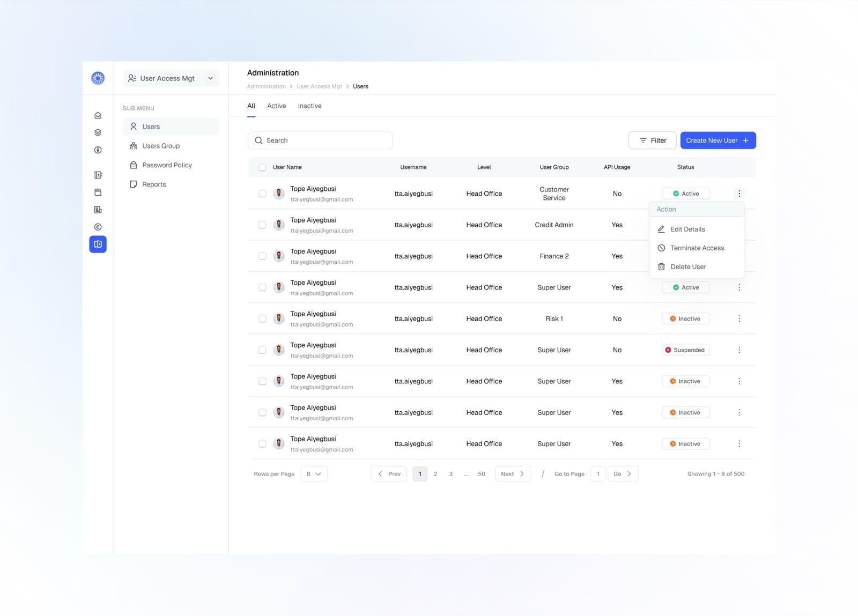Screen dimensions: 858x616
Task: Select Users Group in the sub menu
Action: tap(171, 146)
